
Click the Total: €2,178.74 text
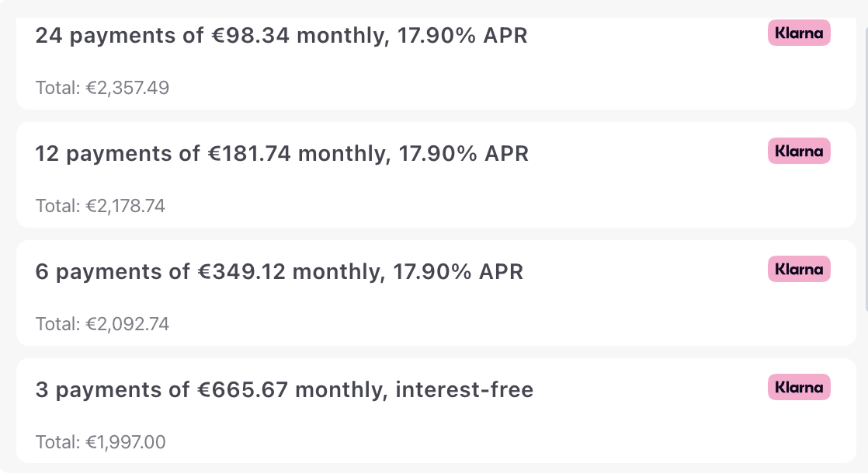pos(100,206)
